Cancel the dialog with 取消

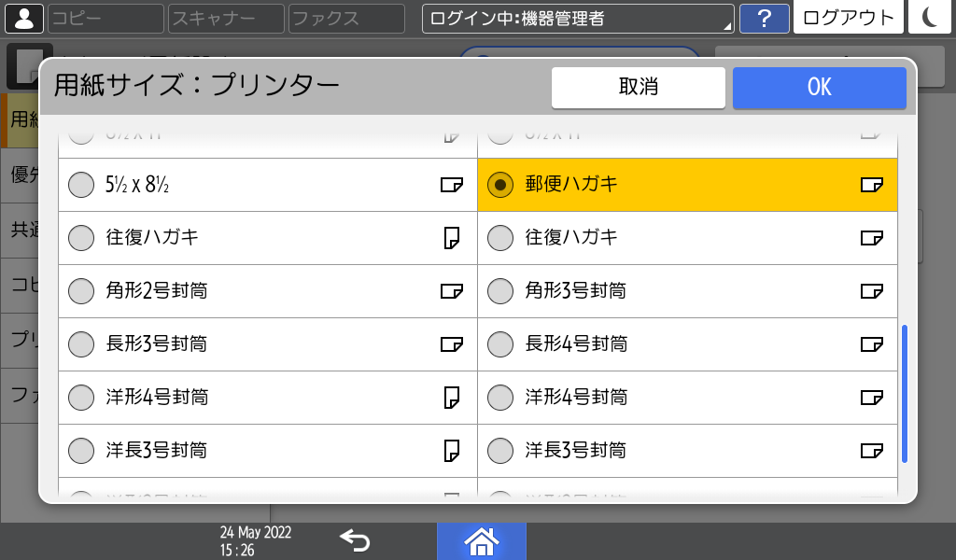click(639, 87)
